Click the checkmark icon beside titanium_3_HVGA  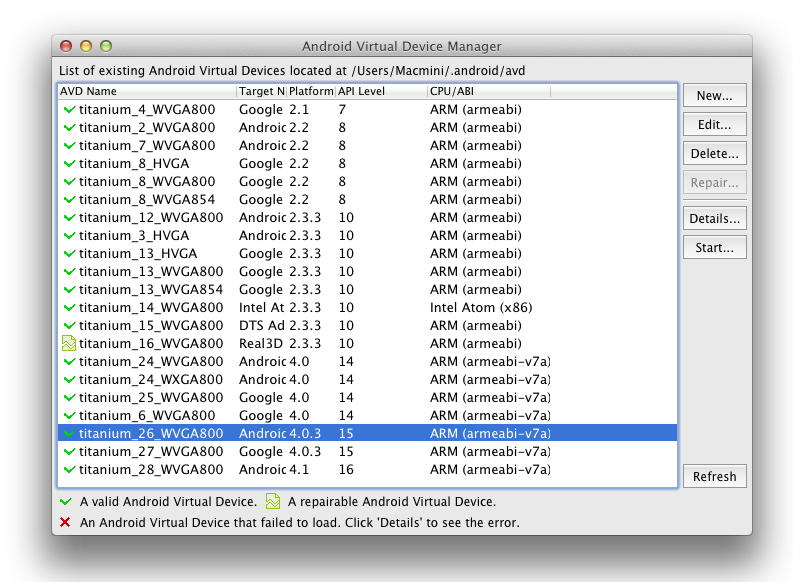click(x=69, y=235)
